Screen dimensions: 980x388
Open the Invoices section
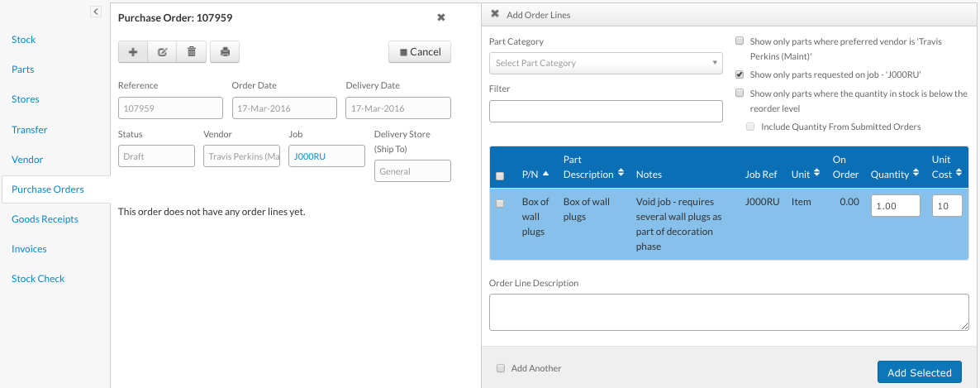[x=30, y=249]
